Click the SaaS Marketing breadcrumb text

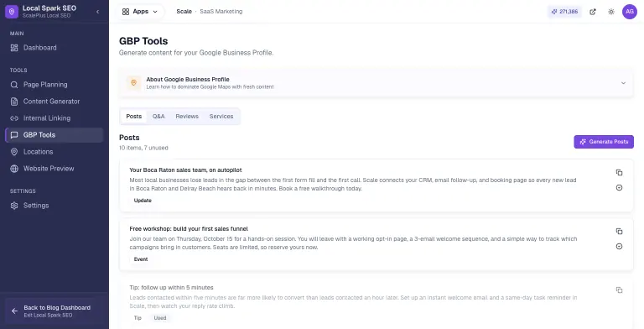click(221, 12)
